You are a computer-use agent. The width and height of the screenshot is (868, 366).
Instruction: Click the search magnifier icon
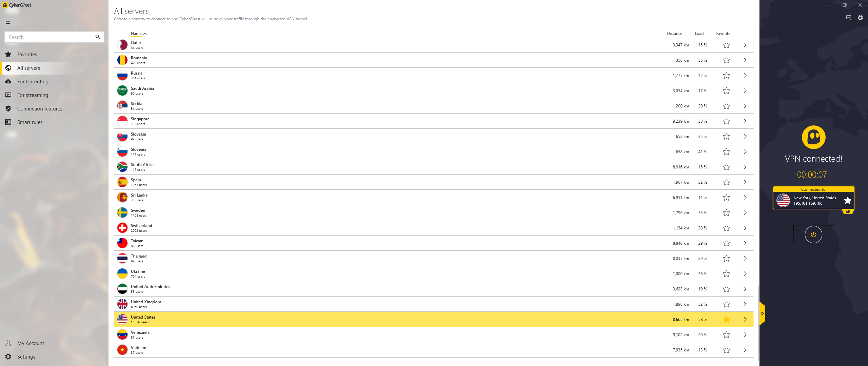(98, 37)
